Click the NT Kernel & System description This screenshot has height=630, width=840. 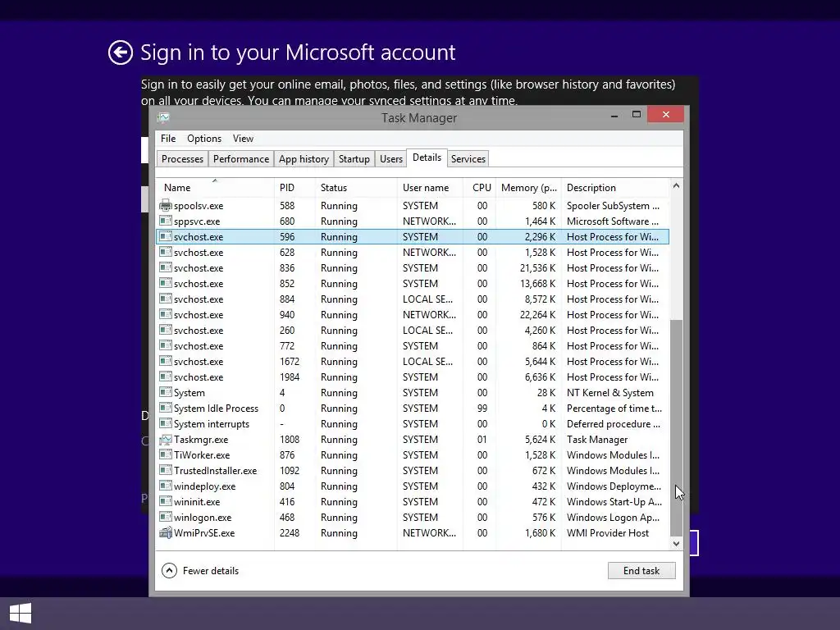(610, 393)
